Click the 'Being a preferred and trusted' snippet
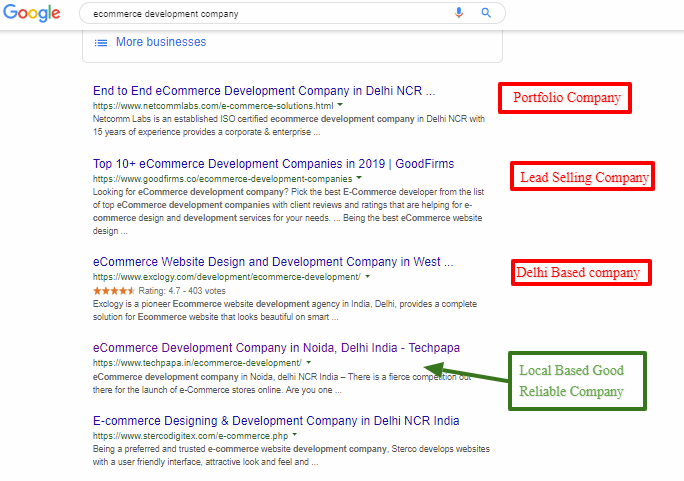 coord(291,455)
